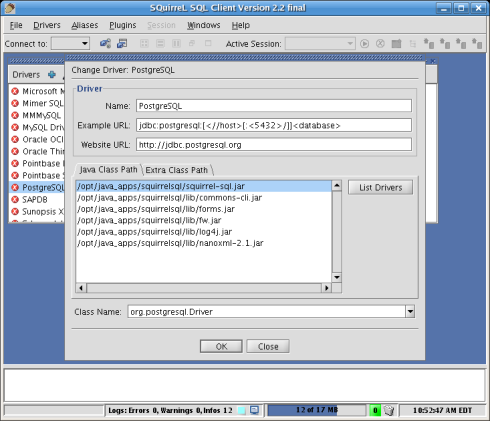Click the class path list scroll left arrow
Image resolution: width=490 pixels, height=421 pixels.
click(x=81, y=288)
